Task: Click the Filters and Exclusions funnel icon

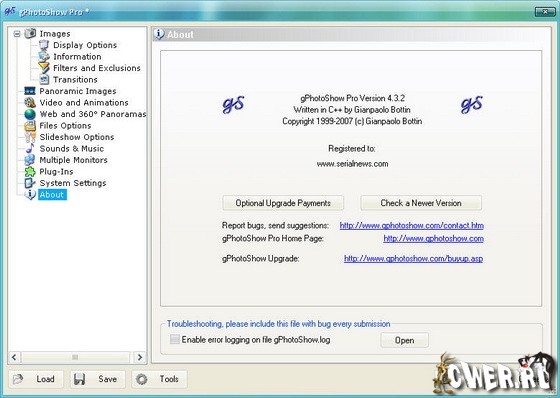Action: tap(44, 68)
